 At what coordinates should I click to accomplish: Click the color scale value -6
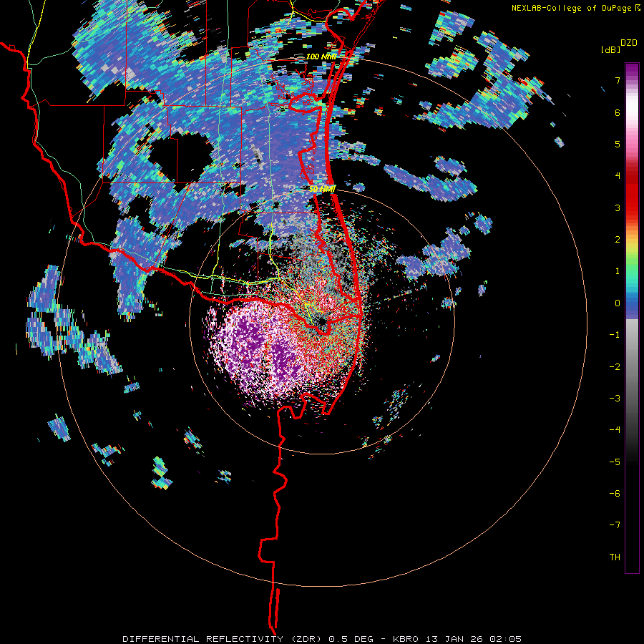click(615, 494)
